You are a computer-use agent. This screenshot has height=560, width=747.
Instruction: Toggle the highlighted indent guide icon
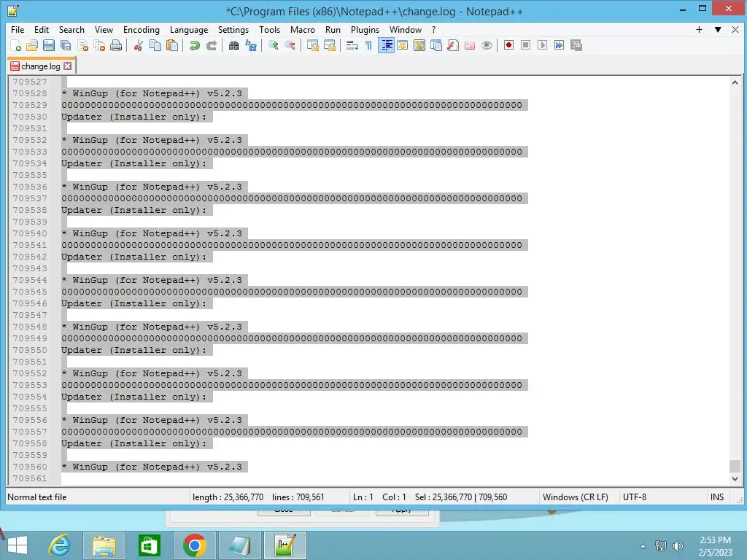pos(386,45)
